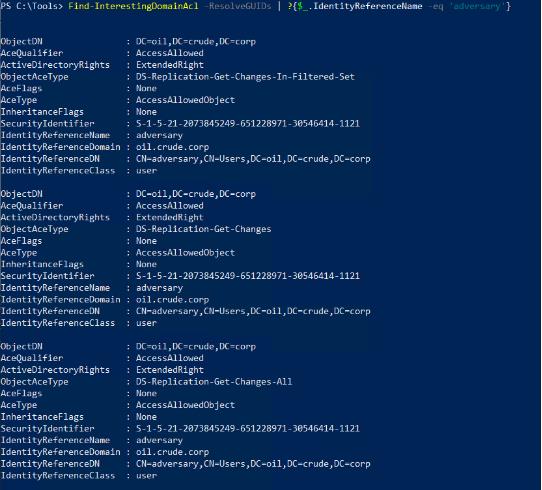Viewport: 542px width, 490px height.
Task: Click the third block's ObjectAceType label
Action: (x=35, y=382)
